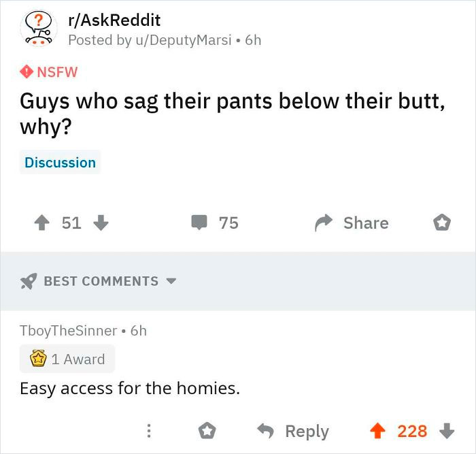Toggle the upvote on the comment with 228 points
The width and height of the screenshot is (476, 454).
coord(377,431)
